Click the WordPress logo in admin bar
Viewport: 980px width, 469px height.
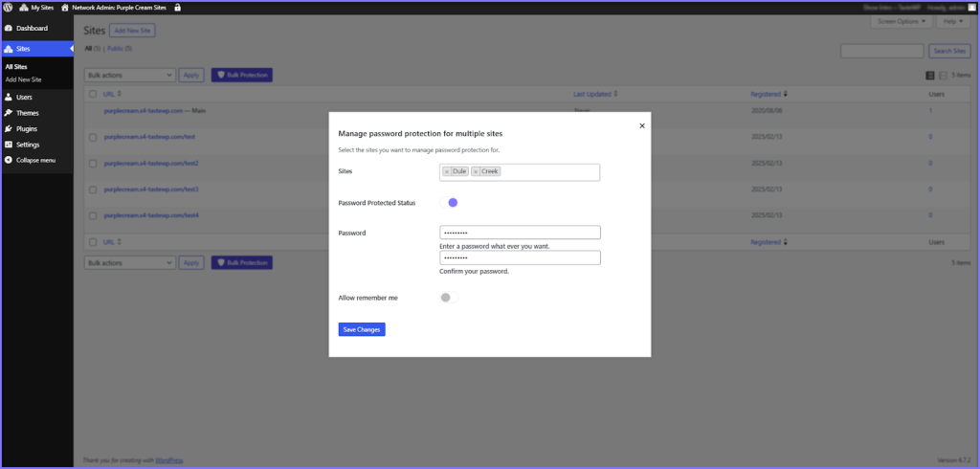[x=8, y=7]
